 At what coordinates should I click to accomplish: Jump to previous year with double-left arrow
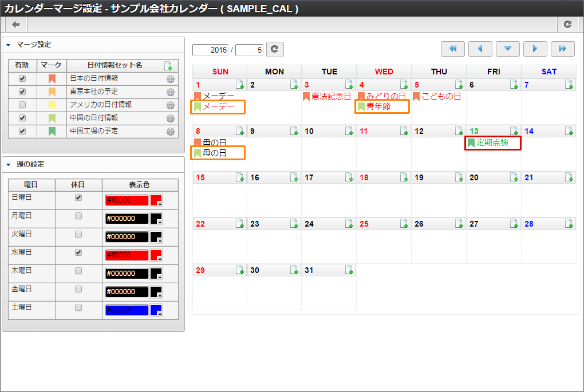[453, 49]
